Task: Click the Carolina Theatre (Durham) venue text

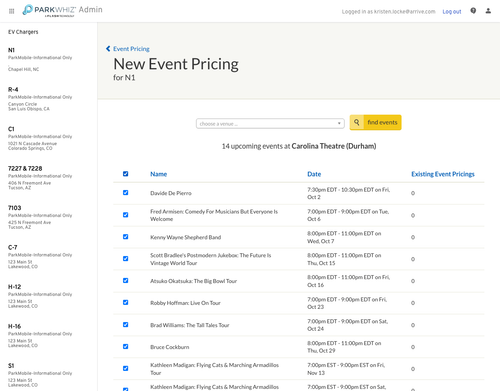Action: [334, 146]
